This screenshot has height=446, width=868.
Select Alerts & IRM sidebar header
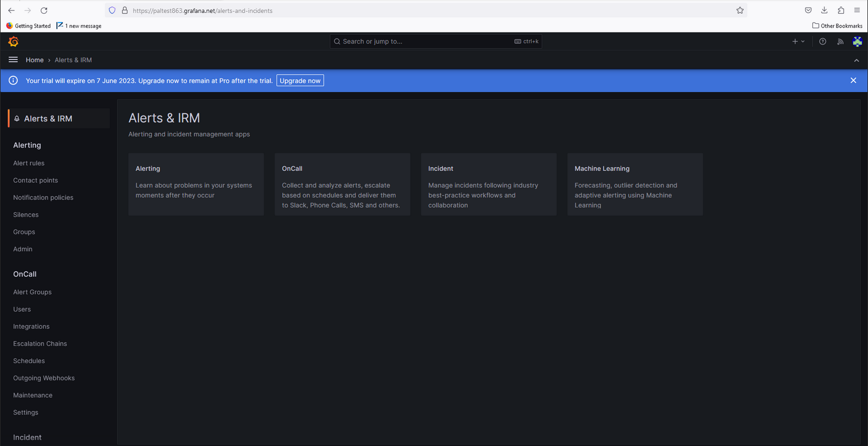(x=59, y=118)
